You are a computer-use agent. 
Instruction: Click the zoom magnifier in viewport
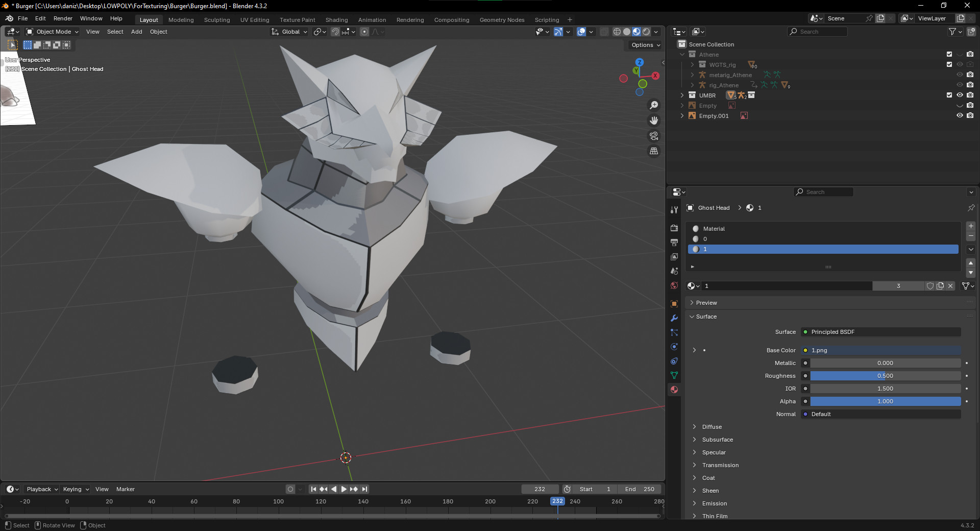pos(654,105)
